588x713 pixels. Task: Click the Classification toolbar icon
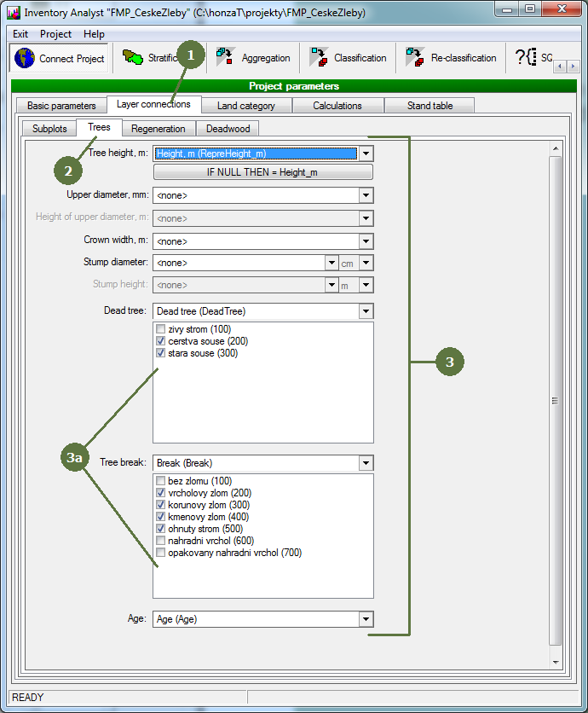click(x=319, y=58)
